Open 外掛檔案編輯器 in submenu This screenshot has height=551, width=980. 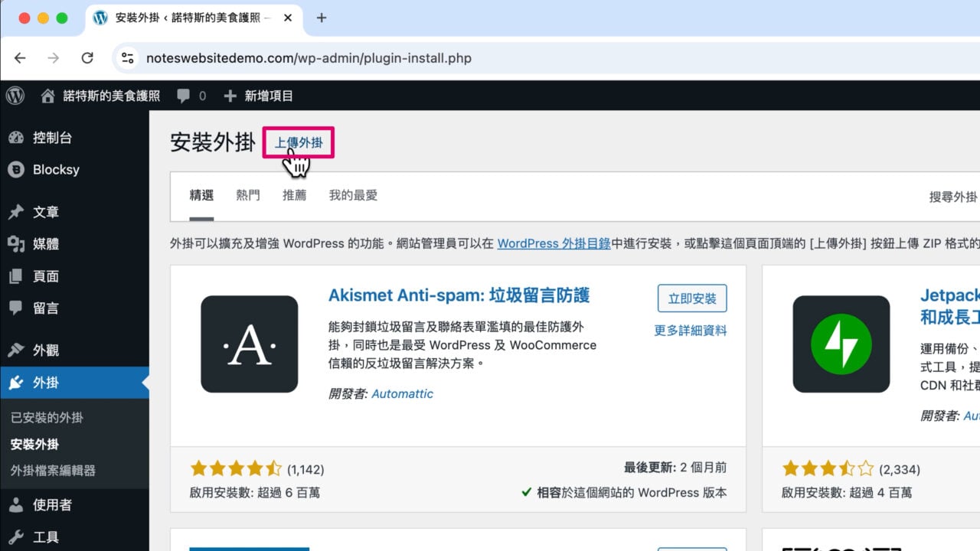click(x=53, y=471)
